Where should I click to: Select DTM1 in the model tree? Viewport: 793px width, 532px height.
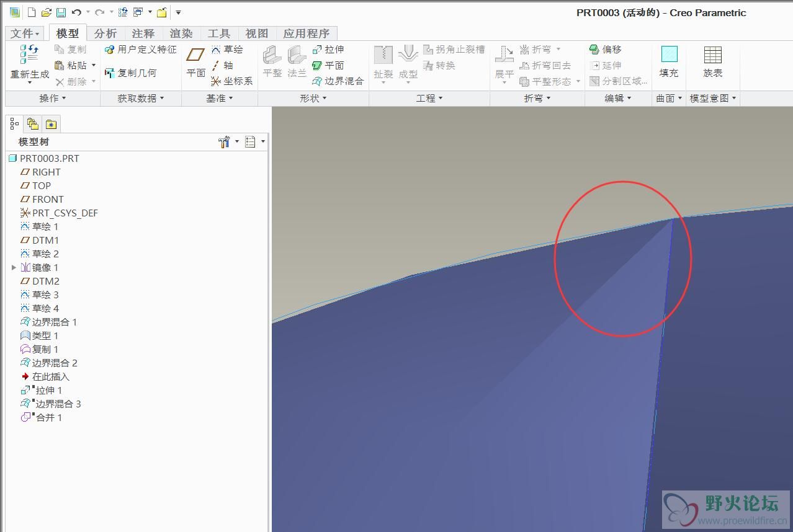click(40, 241)
